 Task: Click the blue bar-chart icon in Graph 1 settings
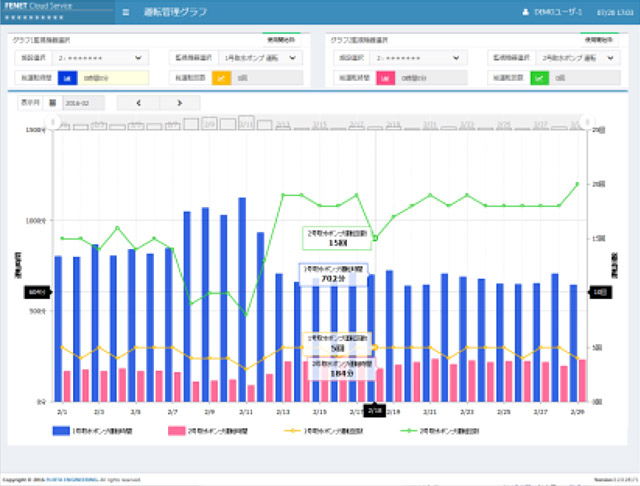(x=67, y=78)
